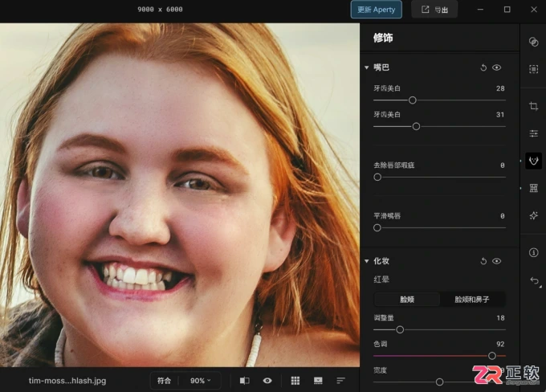This screenshot has height=392, width=546.
Task: Click the 9000 x 6000 dimensions text
Action: 160,10
